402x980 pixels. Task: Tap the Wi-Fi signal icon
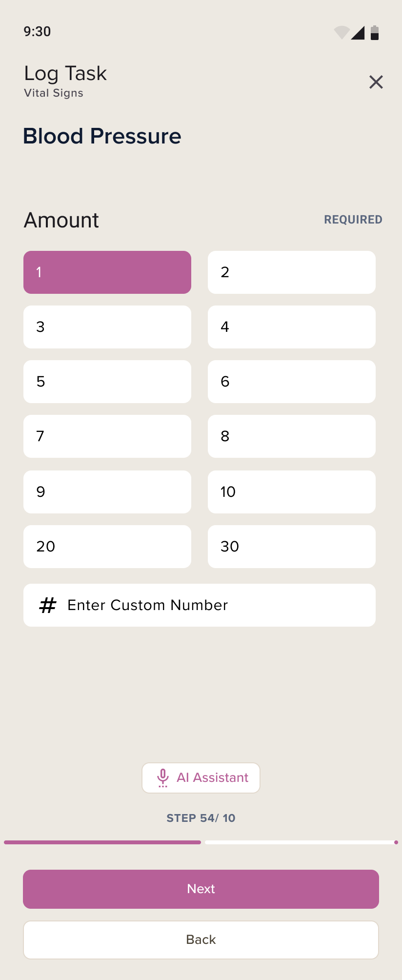pyautogui.click(x=342, y=32)
